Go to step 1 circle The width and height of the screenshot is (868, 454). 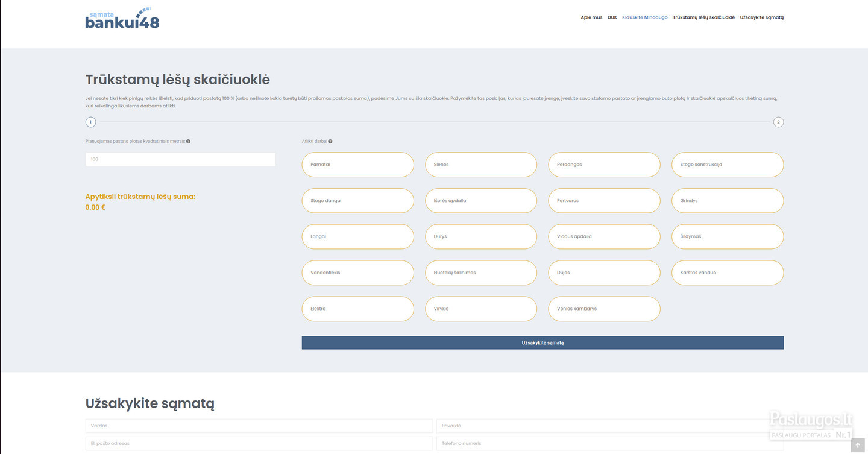[x=90, y=122]
